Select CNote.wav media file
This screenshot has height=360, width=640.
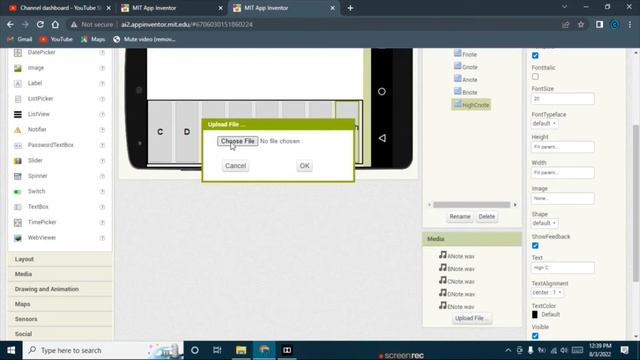tap(457, 281)
